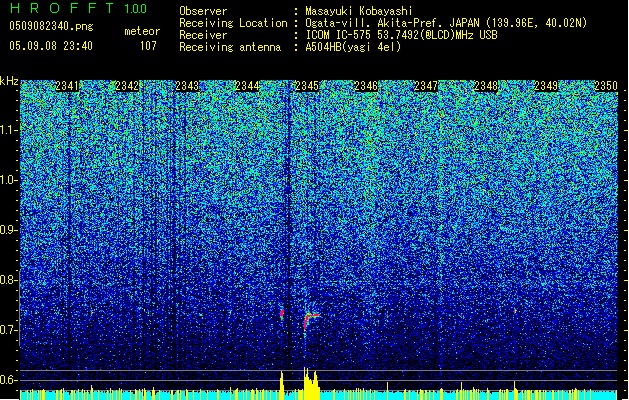Click antenna value A504HB(yagi 4el)
Image resolution: width=629 pixels, height=400 pixels.
[x=353, y=47]
